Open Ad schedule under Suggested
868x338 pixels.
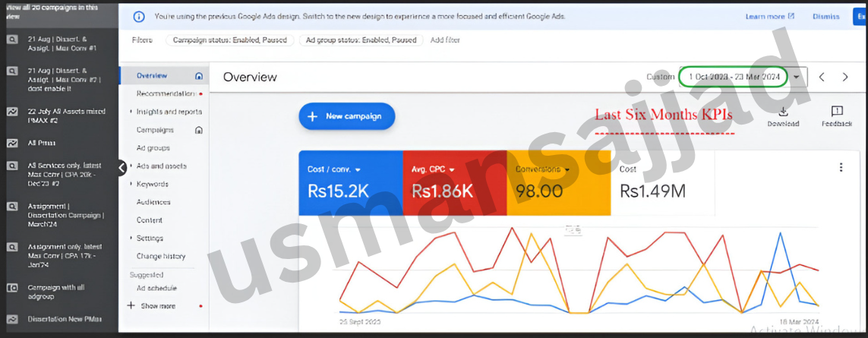156,288
